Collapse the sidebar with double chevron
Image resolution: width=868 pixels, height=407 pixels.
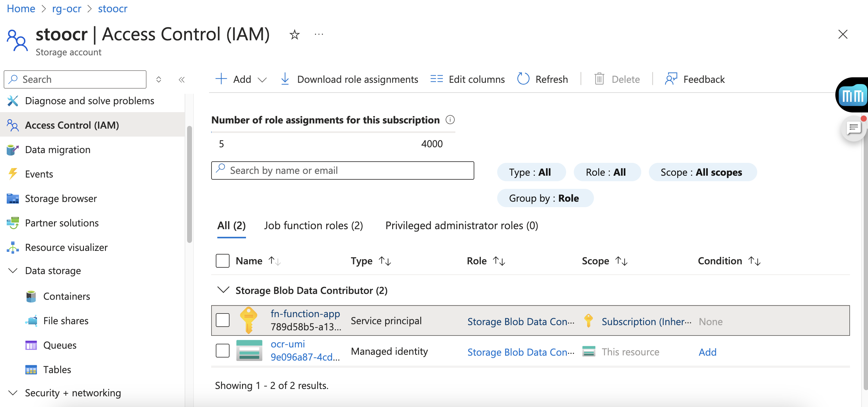tap(182, 80)
